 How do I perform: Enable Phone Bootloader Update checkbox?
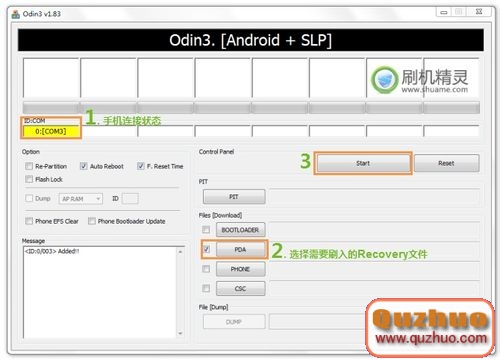[x=92, y=221]
